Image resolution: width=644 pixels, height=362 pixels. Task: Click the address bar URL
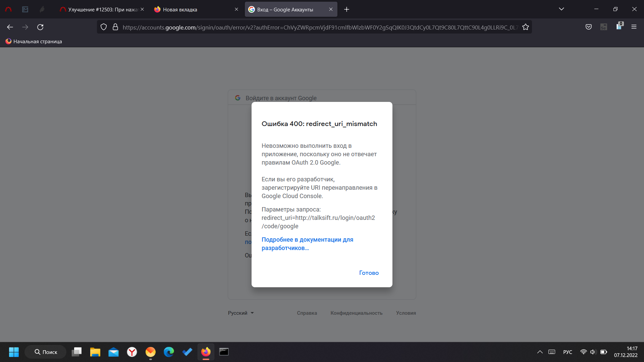pos(320,27)
